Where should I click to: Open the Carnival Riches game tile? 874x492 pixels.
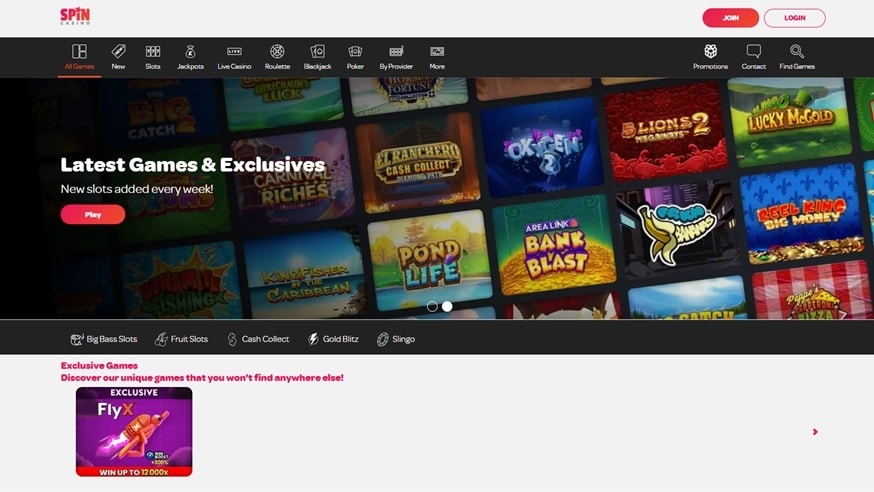[x=293, y=179]
